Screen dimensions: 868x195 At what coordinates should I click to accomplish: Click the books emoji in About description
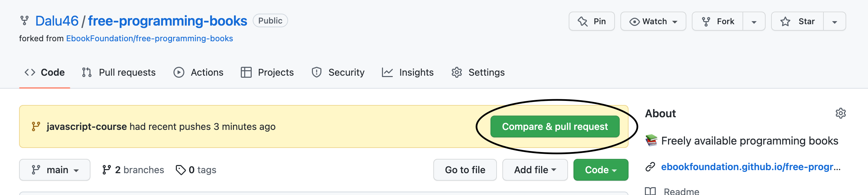651,140
